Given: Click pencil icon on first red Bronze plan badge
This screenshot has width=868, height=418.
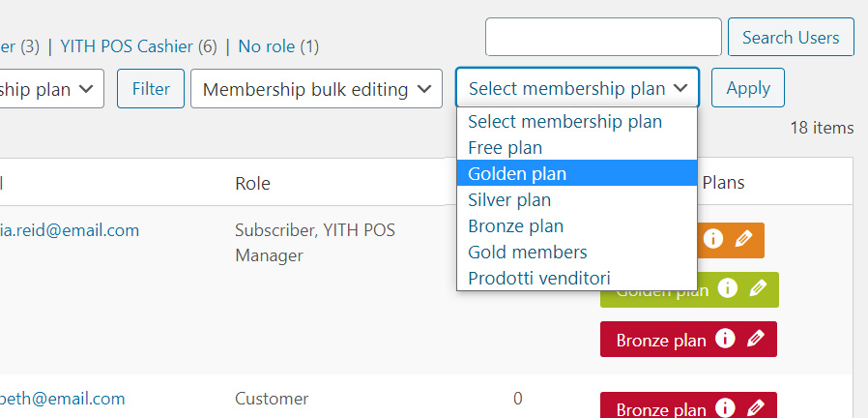Looking at the screenshot, I should click(756, 338).
